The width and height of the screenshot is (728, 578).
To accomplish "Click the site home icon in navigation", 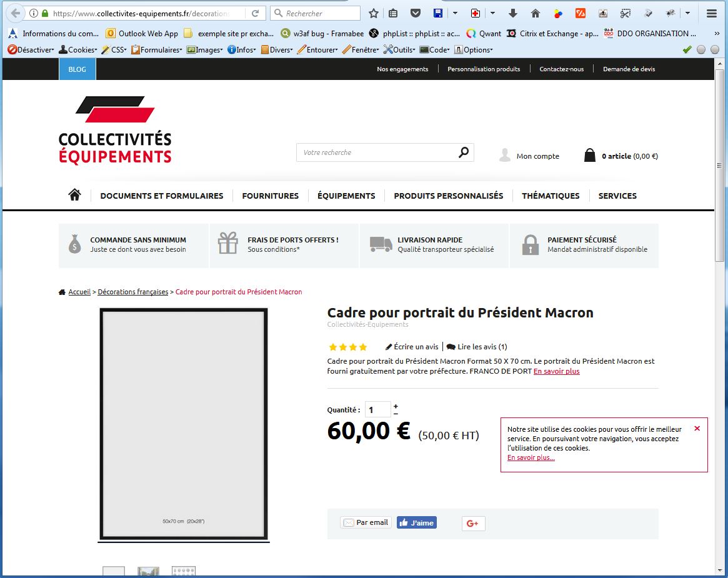I will click(75, 195).
